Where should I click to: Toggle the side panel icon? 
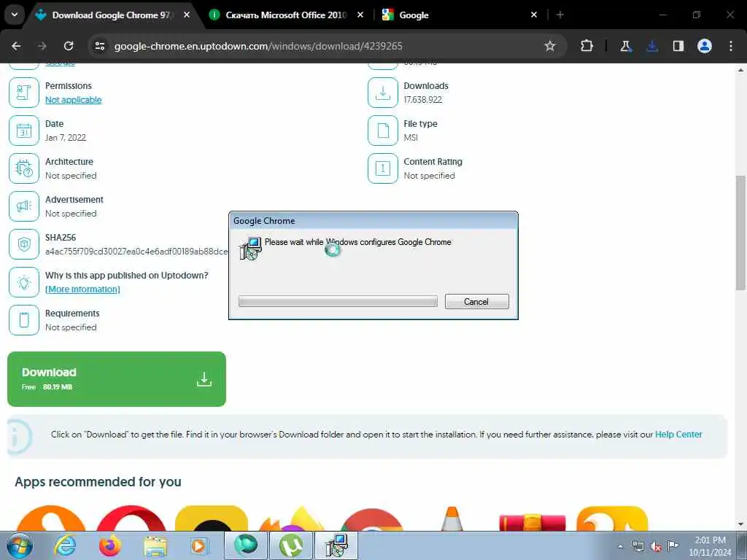coord(678,46)
